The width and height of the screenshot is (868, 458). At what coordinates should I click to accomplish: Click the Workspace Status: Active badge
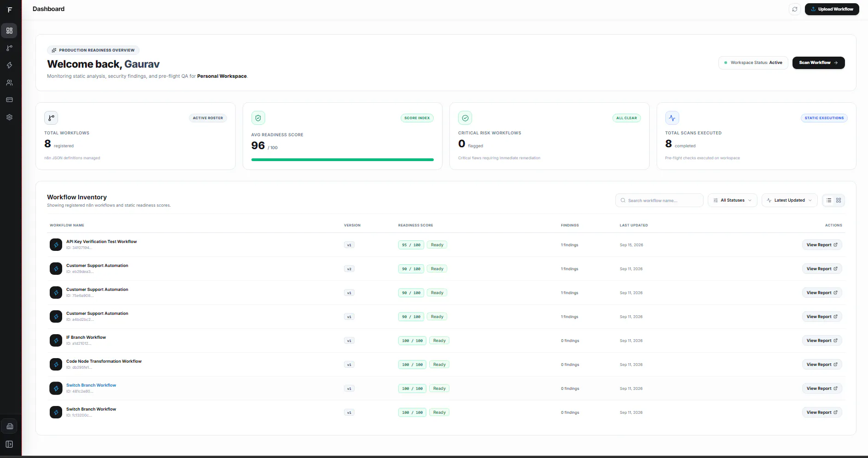(x=753, y=63)
